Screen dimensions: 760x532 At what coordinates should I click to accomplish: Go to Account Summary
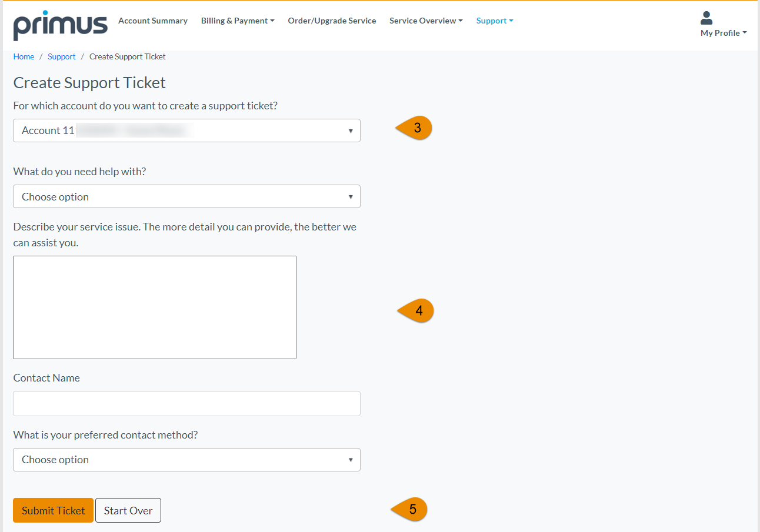(153, 21)
